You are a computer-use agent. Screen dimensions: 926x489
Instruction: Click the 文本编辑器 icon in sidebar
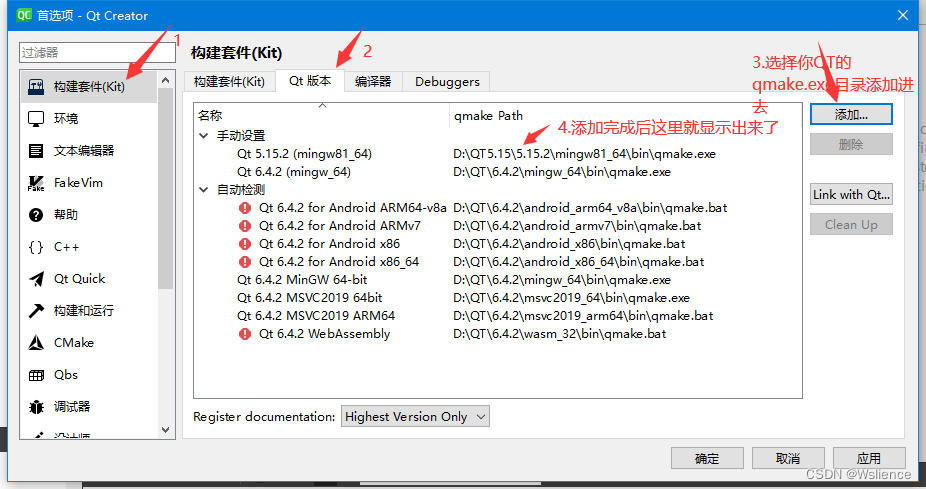(x=36, y=151)
